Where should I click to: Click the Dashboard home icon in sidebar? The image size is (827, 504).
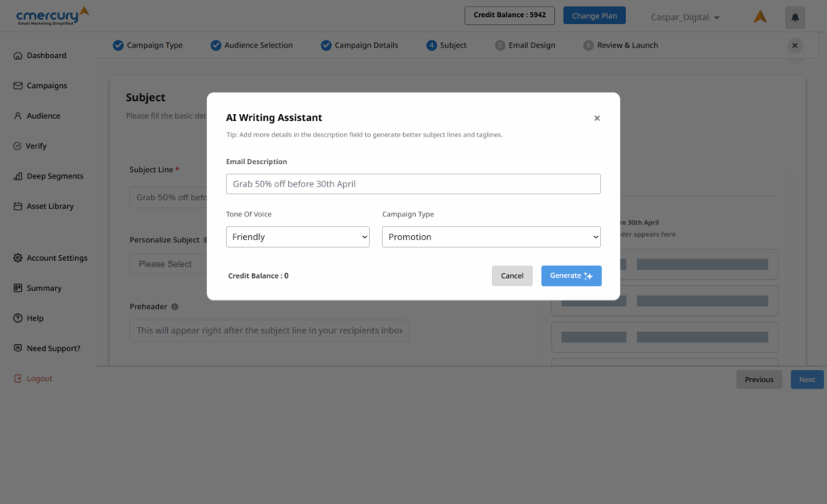[x=18, y=56]
